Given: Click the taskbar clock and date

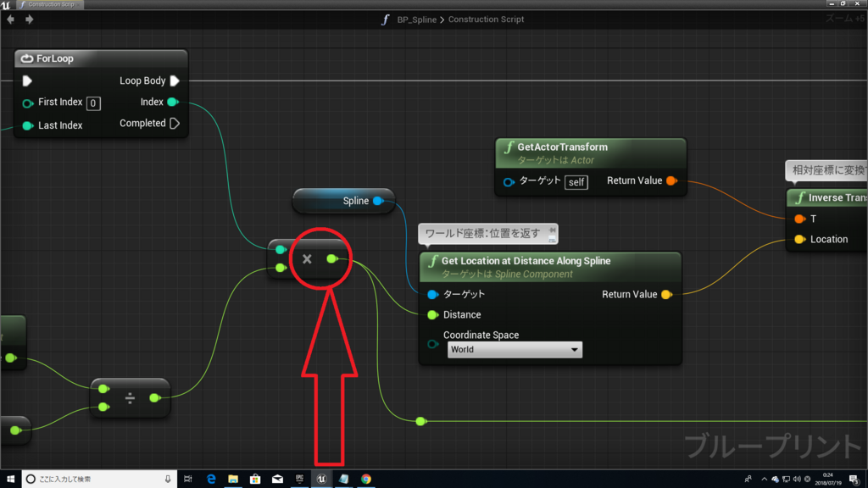Looking at the screenshot, I should [828, 480].
